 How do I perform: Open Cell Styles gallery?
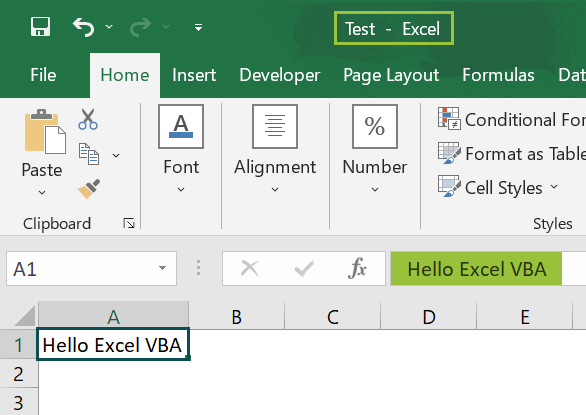(x=498, y=187)
